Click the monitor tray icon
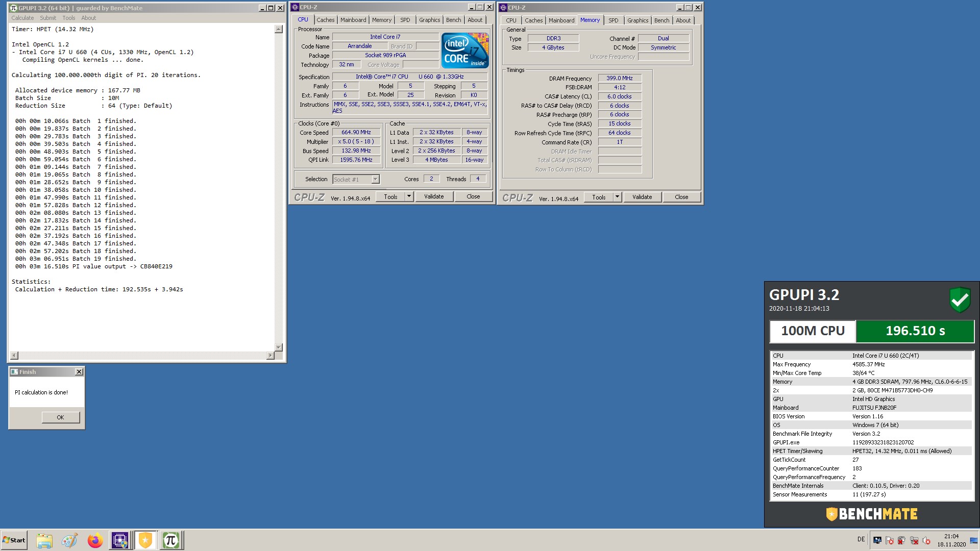980x551 pixels. pos(877,540)
